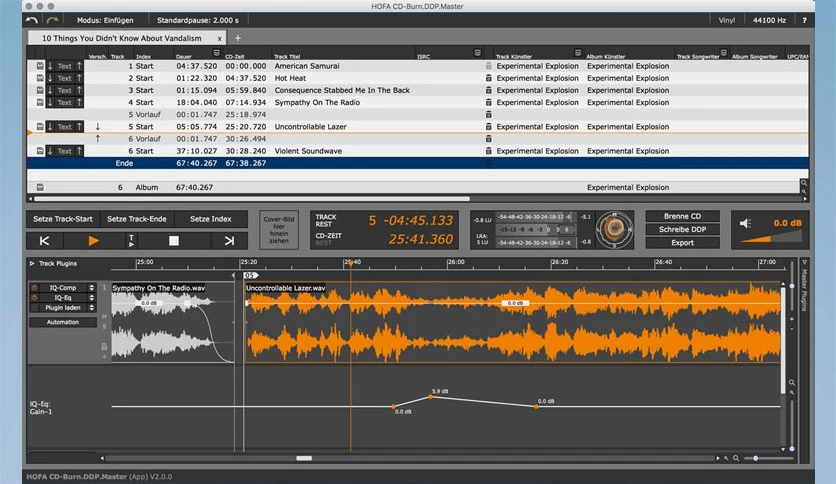Click the save icon in Album row
This screenshot has width=836, height=484.
(40, 188)
